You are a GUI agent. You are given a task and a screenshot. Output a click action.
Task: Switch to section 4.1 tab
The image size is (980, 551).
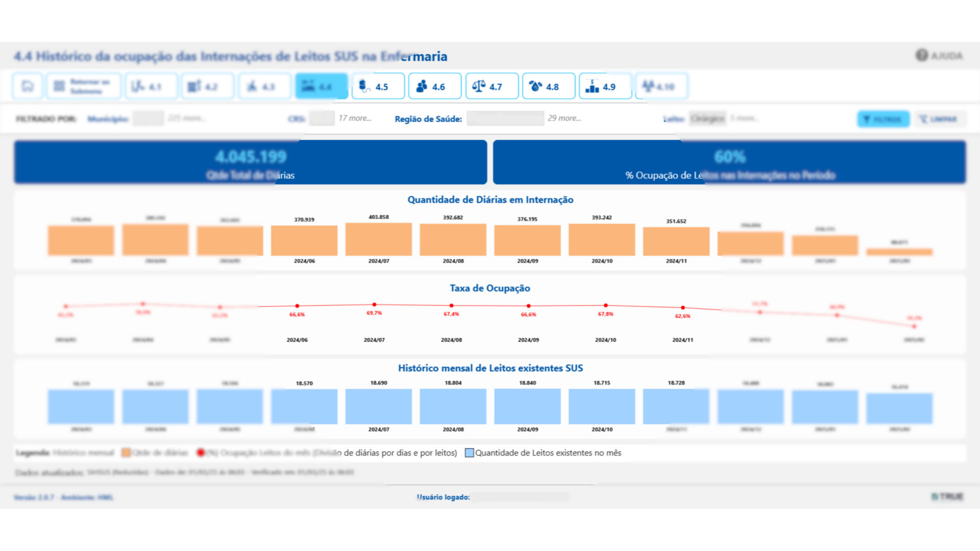[x=151, y=86]
